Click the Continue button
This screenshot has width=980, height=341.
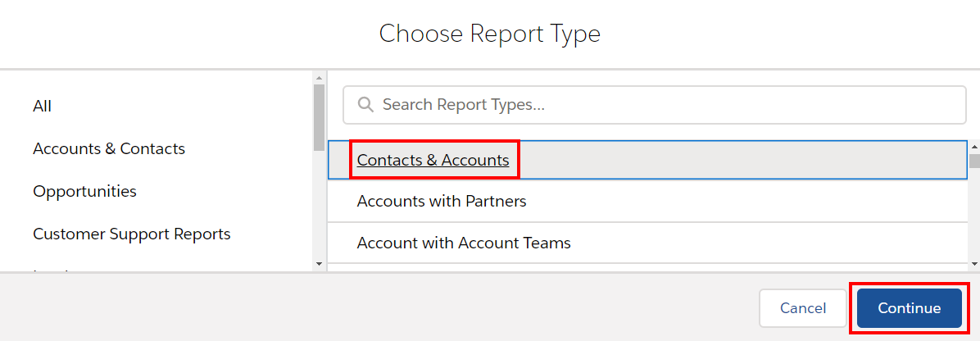(909, 308)
